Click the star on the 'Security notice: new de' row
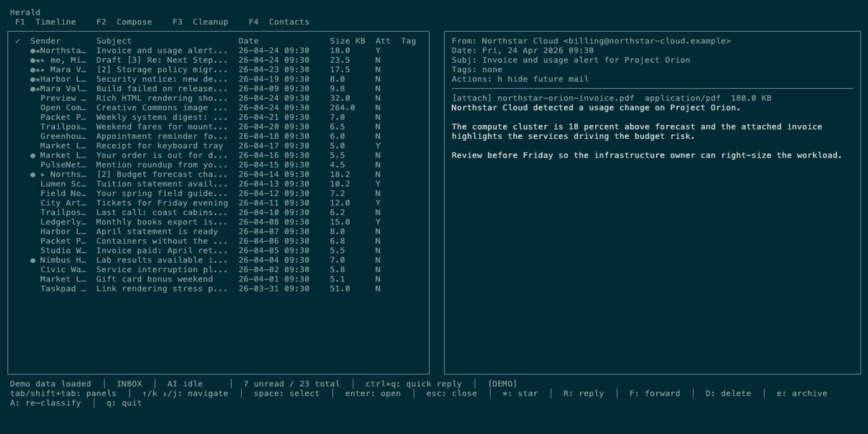868x434 pixels. pyautogui.click(x=38, y=79)
